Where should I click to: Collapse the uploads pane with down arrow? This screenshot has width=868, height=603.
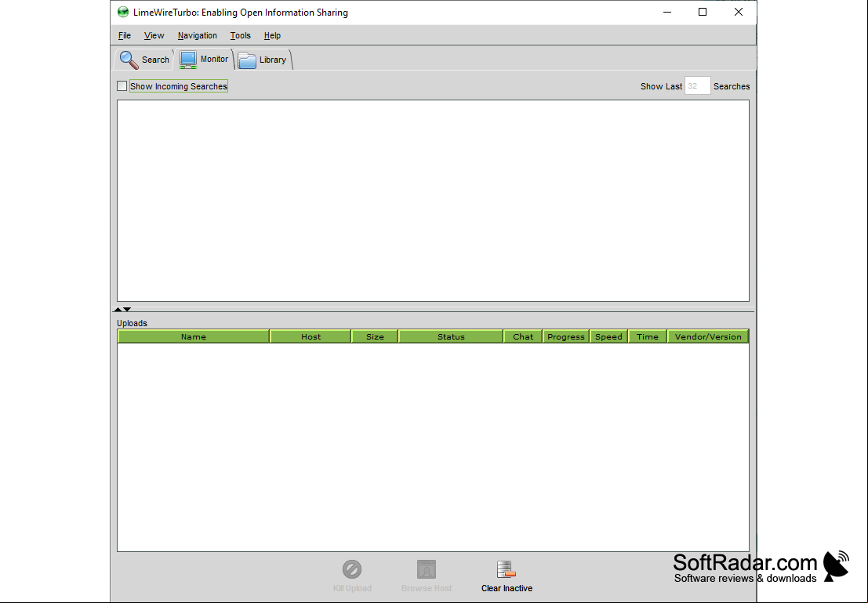pyautogui.click(x=127, y=310)
